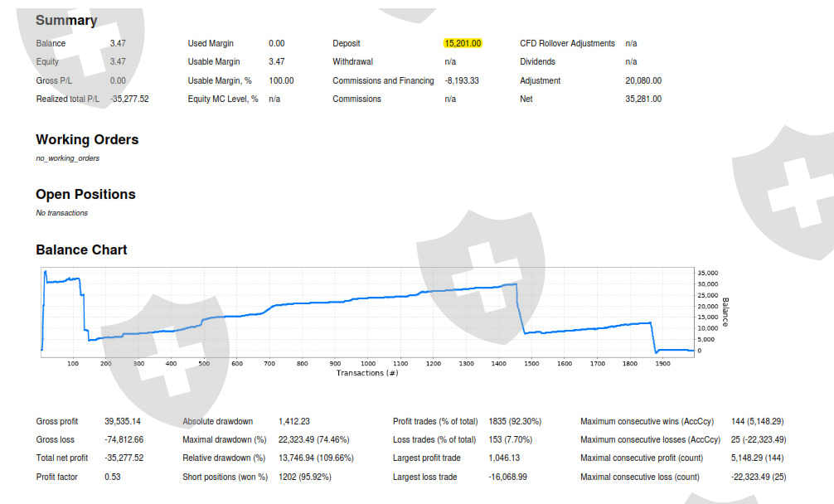Click the no_working_orders text

pyautogui.click(x=67, y=158)
